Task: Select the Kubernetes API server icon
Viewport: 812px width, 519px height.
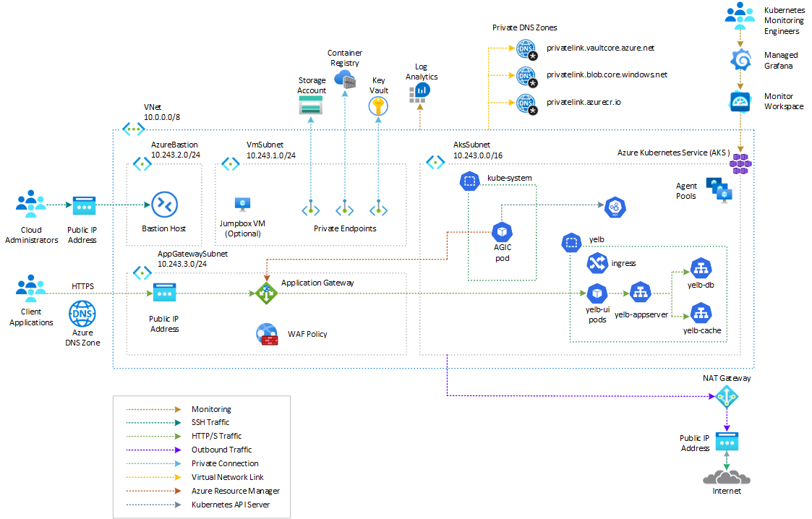Action: [x=615, y=207]
